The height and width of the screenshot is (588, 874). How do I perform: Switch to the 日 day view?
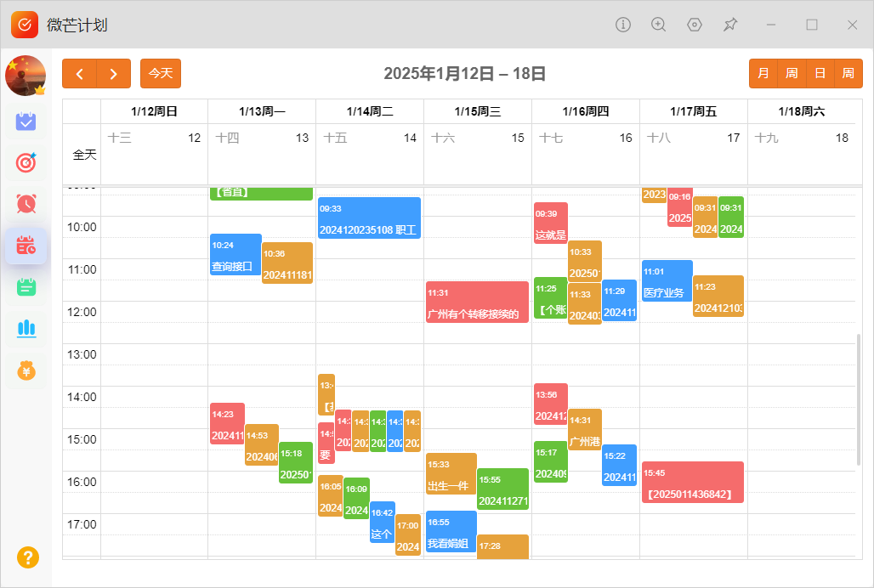coord(820,73)
